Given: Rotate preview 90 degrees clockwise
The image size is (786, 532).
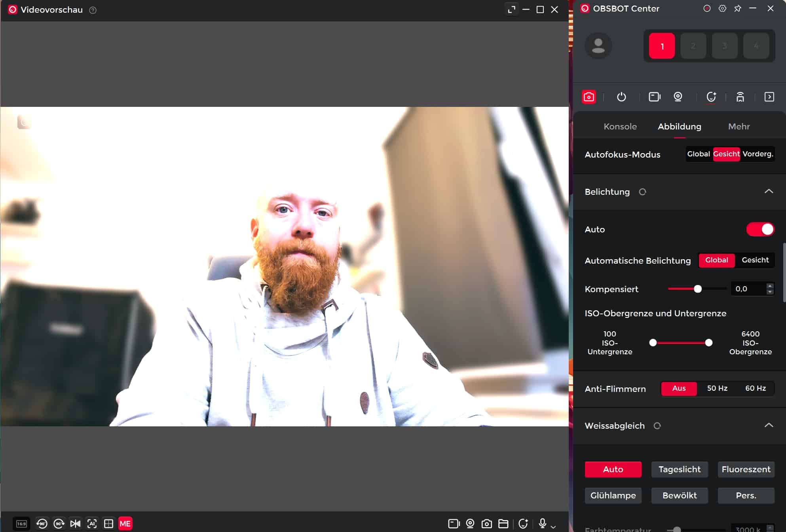Looking at the screenshot, I should click(x=59, y=524).
